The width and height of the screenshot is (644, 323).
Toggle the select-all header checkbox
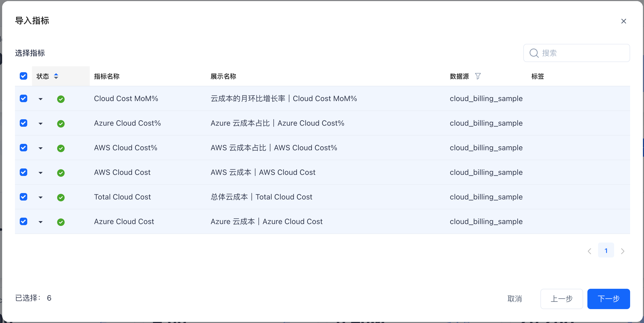point(23,76)
